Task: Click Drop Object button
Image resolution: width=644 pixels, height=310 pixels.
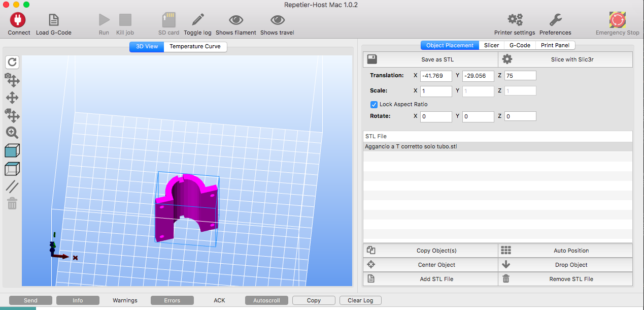Action: 565,265
